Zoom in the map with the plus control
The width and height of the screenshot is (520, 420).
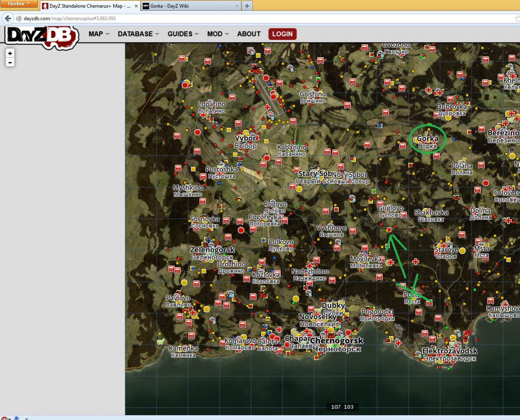10,53
